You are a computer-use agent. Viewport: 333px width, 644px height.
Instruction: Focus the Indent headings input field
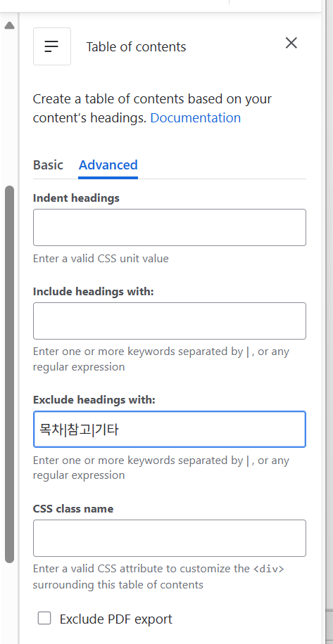coord(170,228)
